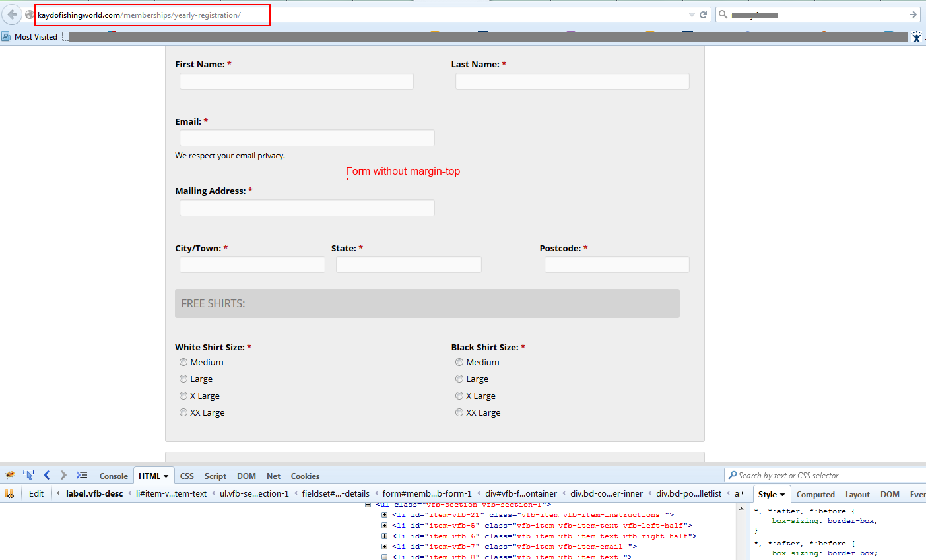
Task: Open the Firebug main menu bug icon
Action: (x=11, y=475)
